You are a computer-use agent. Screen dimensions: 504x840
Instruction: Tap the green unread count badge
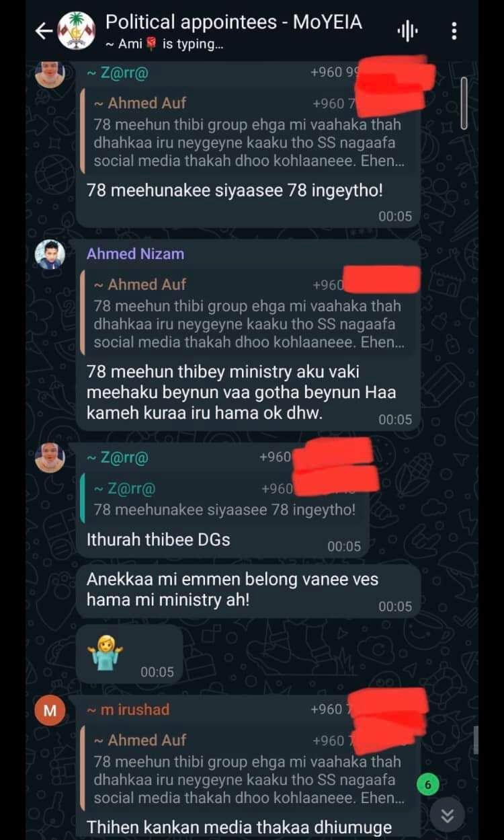point(428,784)
